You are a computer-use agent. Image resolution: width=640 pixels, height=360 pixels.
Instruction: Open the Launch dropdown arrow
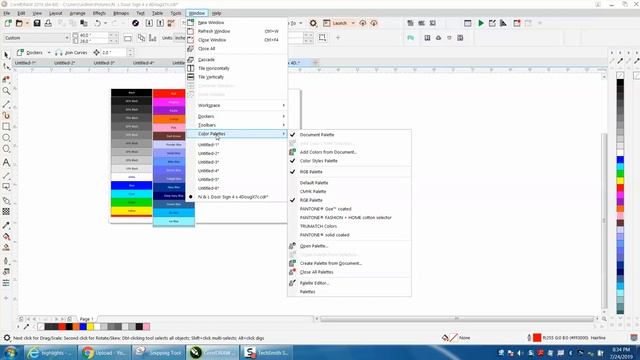[353, 23]
